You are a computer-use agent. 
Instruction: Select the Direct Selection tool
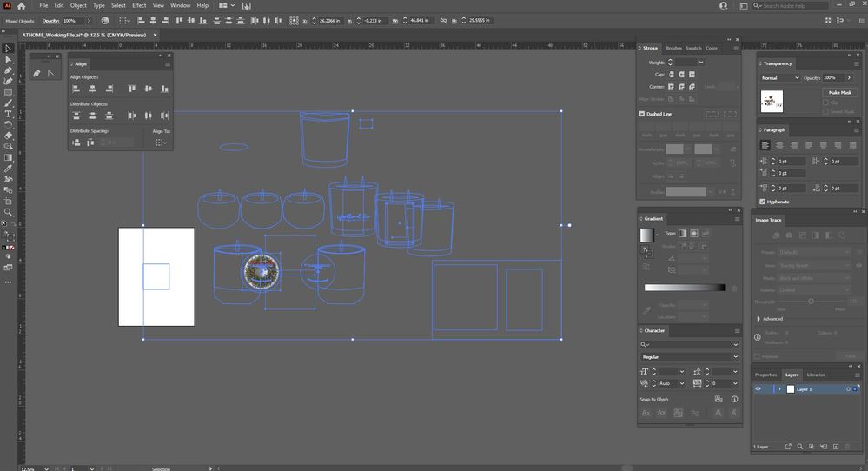[x=9, y=59]
